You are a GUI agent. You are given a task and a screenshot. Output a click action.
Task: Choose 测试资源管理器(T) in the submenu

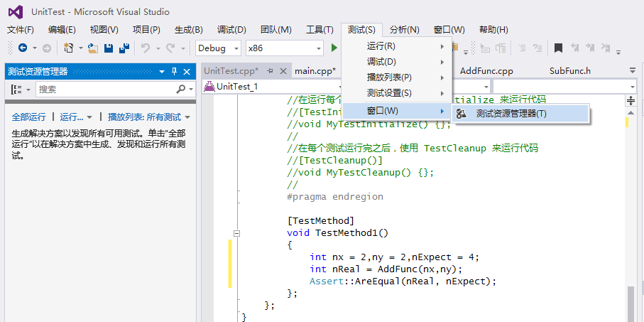(x=520, y=114)
